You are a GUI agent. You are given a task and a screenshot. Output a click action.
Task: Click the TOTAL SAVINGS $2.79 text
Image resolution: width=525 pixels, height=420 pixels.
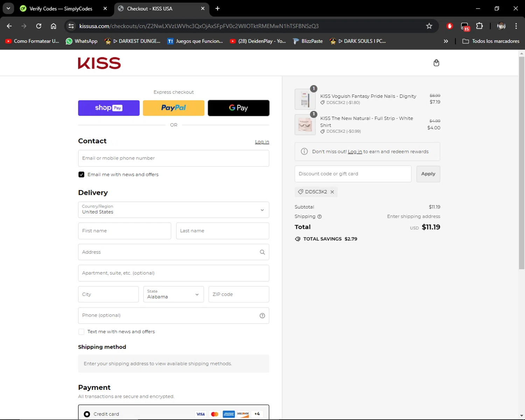click(x=330, y=239)
